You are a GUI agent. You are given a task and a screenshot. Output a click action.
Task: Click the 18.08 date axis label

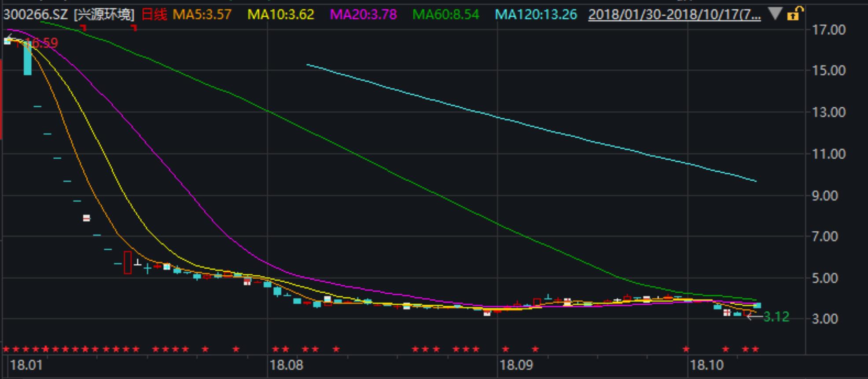[x=287, y=365]
